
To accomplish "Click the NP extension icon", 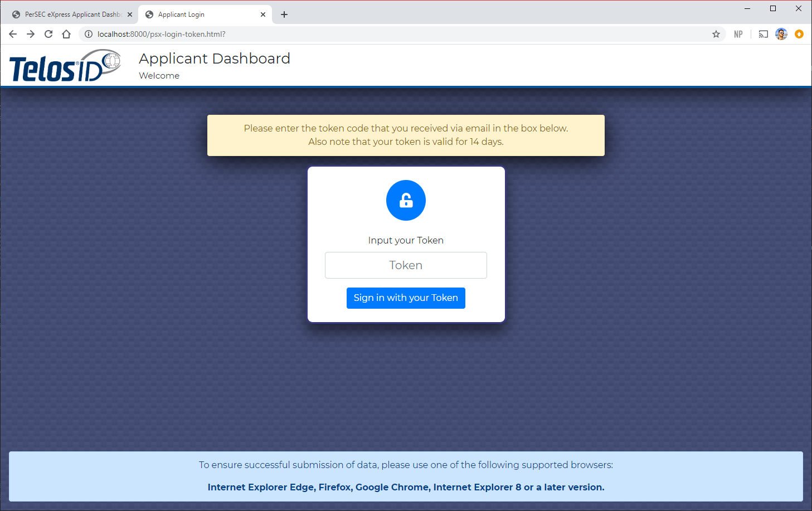I will click(x=738, y=34).
